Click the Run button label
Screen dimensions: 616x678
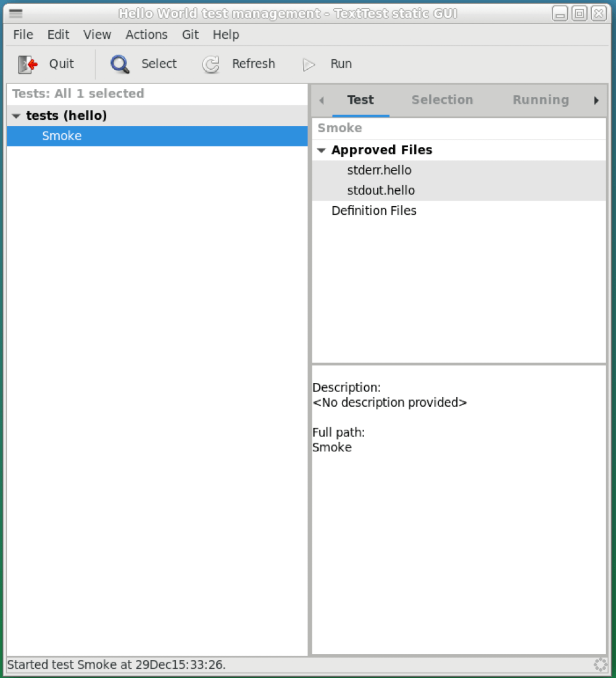point(341,64)
